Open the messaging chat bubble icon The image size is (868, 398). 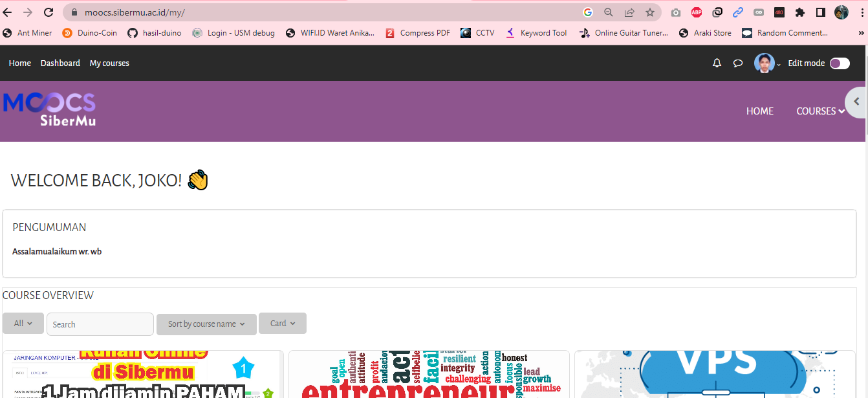coord(737,63)
